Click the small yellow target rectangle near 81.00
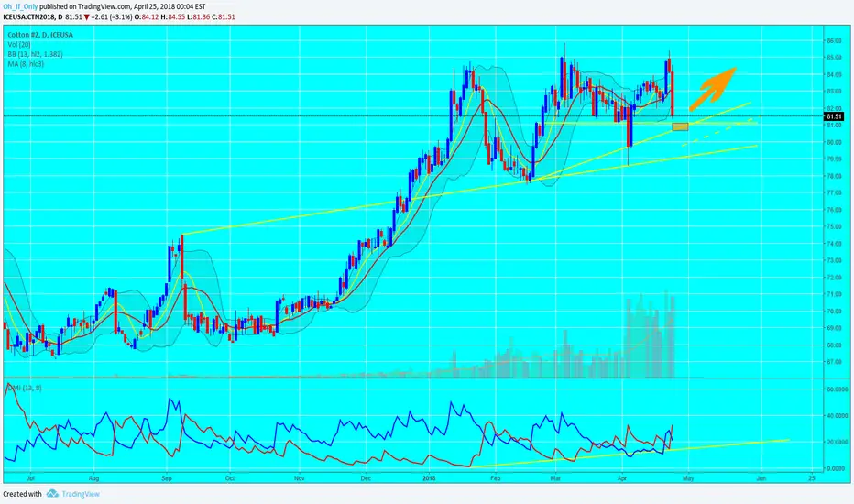Screen dimensions: 854x504 pos(680,127)
